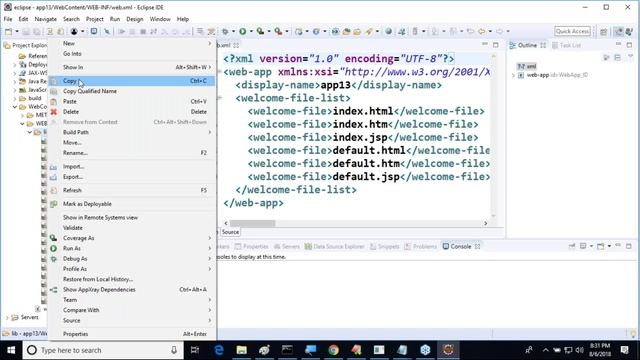Select Show AppXray Dependencies
The width and height of the screenshot is (640, 360).
click(131, 289)
